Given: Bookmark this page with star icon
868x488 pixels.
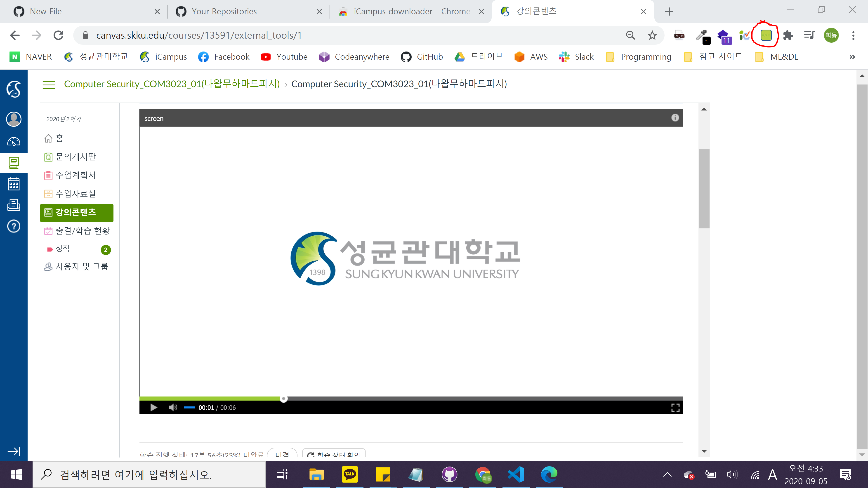Looking at the screenshot, I should 652,35.
